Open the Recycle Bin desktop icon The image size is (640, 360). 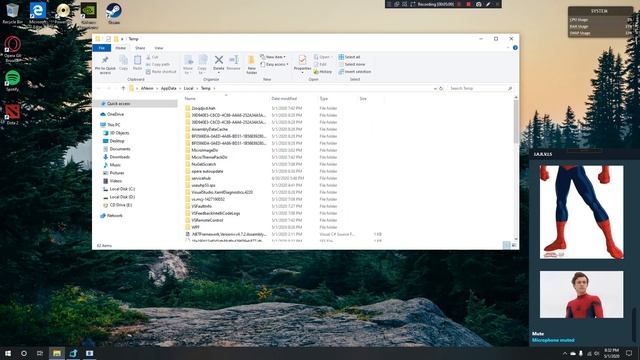click(12, 13)
